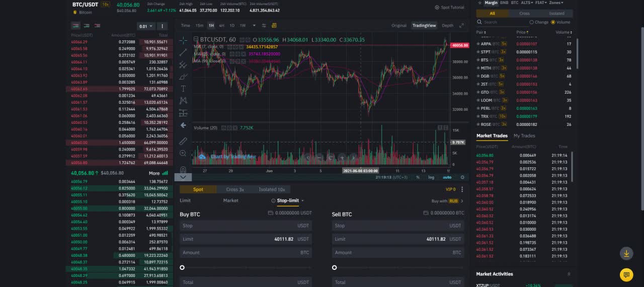Click the back arrow in chart toolbar
Viewport: 644px width, 287px height.
pyautogui.click(x=183, y=125)
